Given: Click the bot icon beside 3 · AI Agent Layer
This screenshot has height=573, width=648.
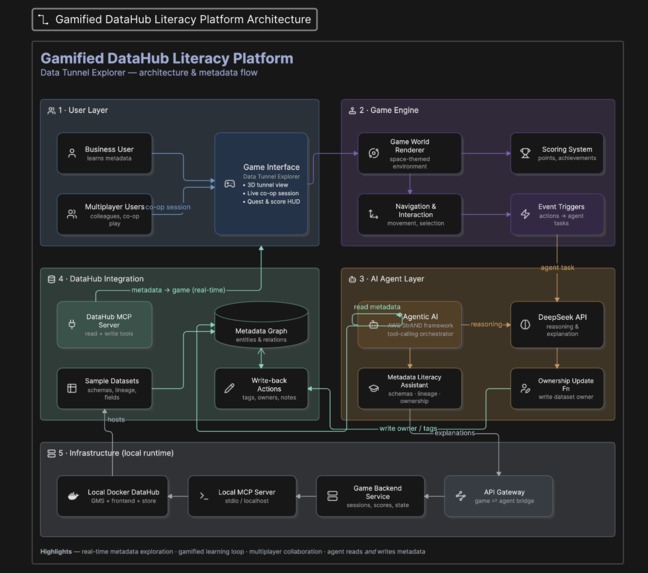Looking at the screenshot, I should [x=352, y=279].
